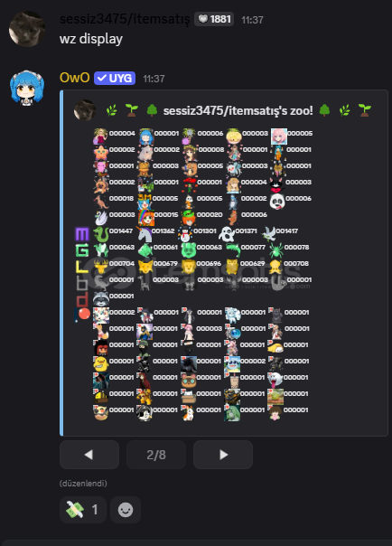
Task: Click the sessiz3475/itemsatış username
Action: 125,19
